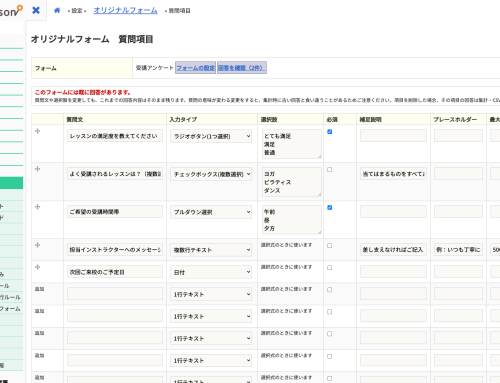500x383 pixels.
Task: Edit the 例：いつも丁寧に placeholder field
Action: tap(458, 250)
